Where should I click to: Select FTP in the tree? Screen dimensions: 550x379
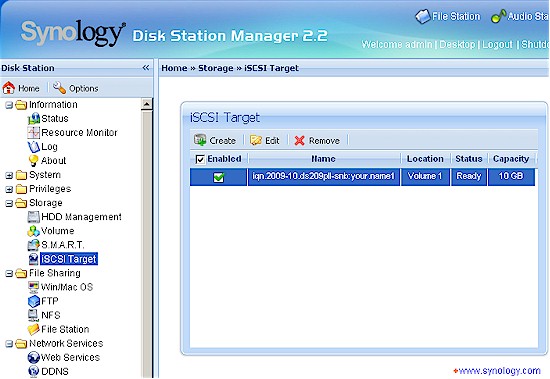click(50, 301)
